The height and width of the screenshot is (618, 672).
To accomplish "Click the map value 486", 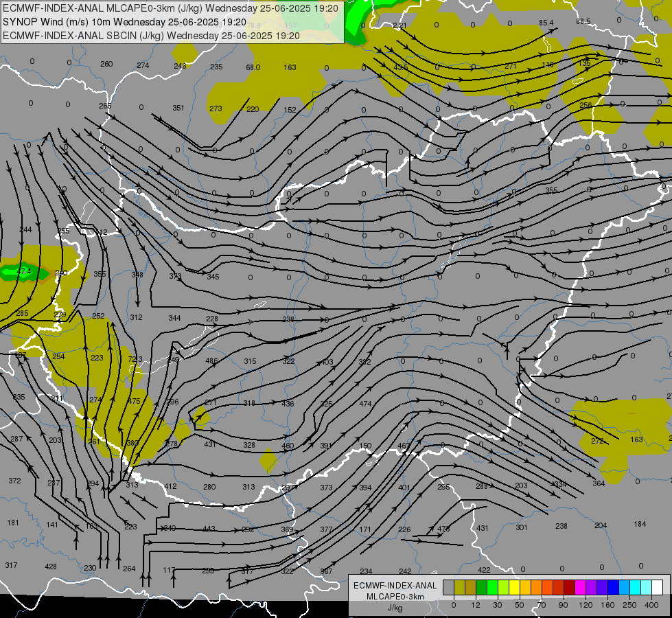I will 211,360.
